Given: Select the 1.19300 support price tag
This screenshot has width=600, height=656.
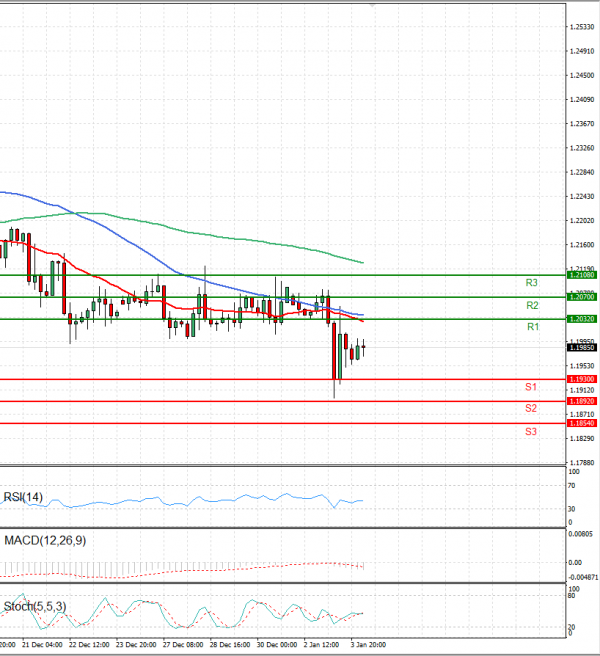Looking at the screenshot, I should (x=582, y=379).
